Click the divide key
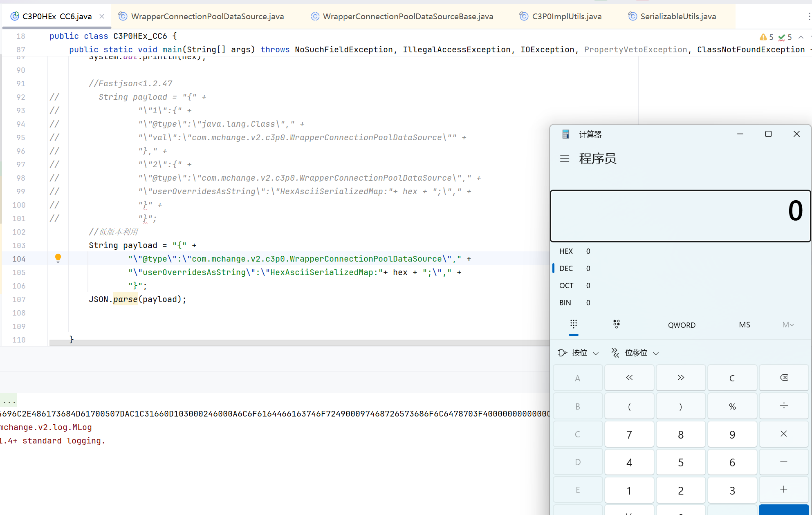 tap(784, 406)
